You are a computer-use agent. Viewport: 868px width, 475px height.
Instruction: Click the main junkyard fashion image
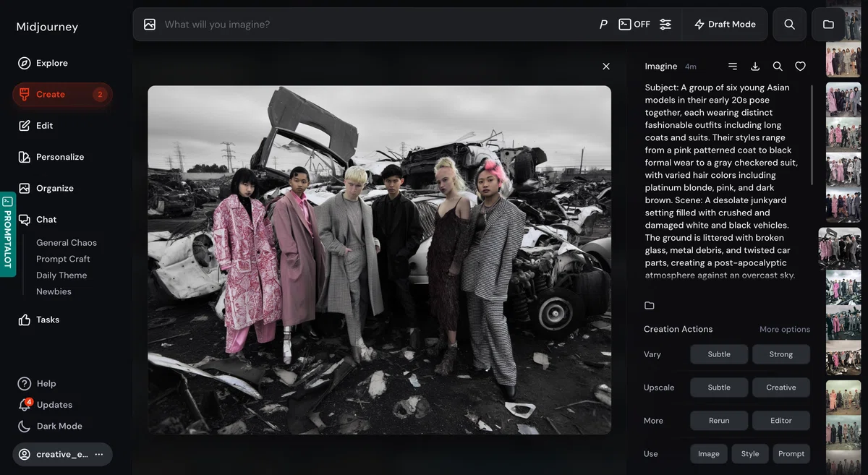(x=380, y=260)
